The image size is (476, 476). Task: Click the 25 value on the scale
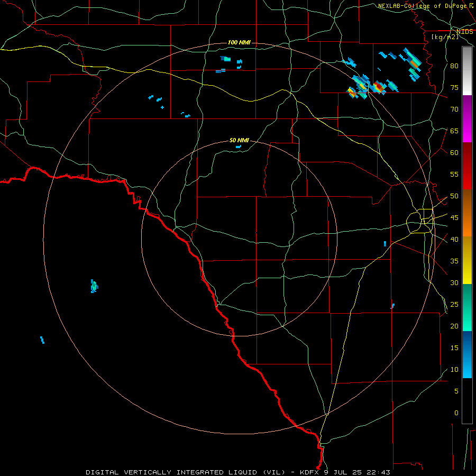click(x=454, y=305)
